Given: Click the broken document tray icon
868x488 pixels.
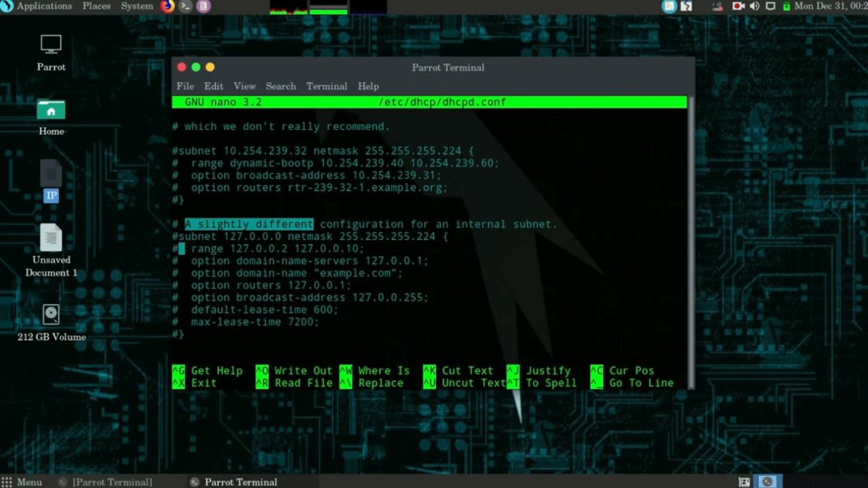Looking at the screenshot, I should (686, 6).
